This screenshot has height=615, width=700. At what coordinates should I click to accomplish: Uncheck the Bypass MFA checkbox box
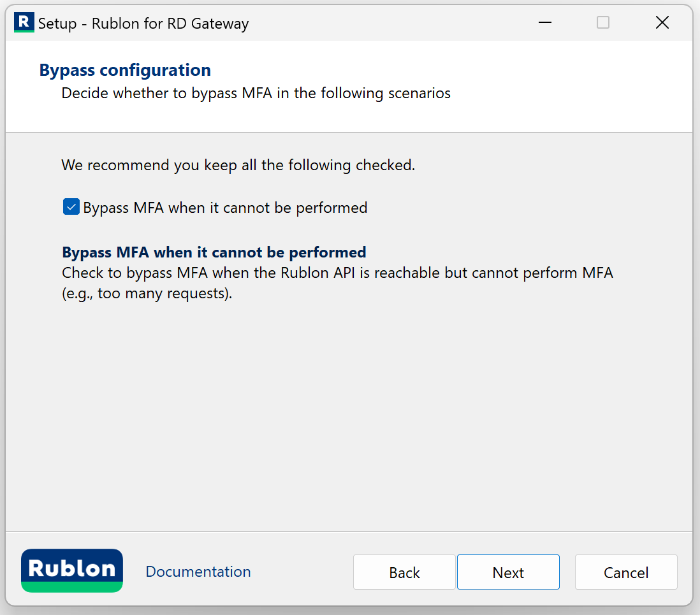pos(71,207)
